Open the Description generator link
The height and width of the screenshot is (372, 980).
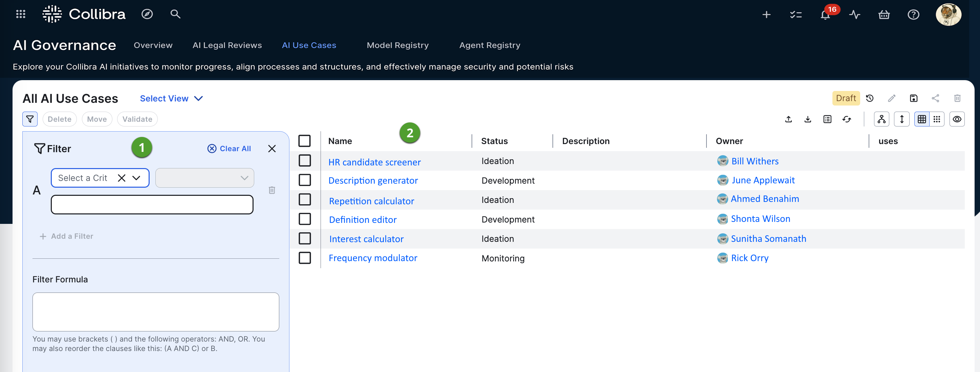point(373,181)
